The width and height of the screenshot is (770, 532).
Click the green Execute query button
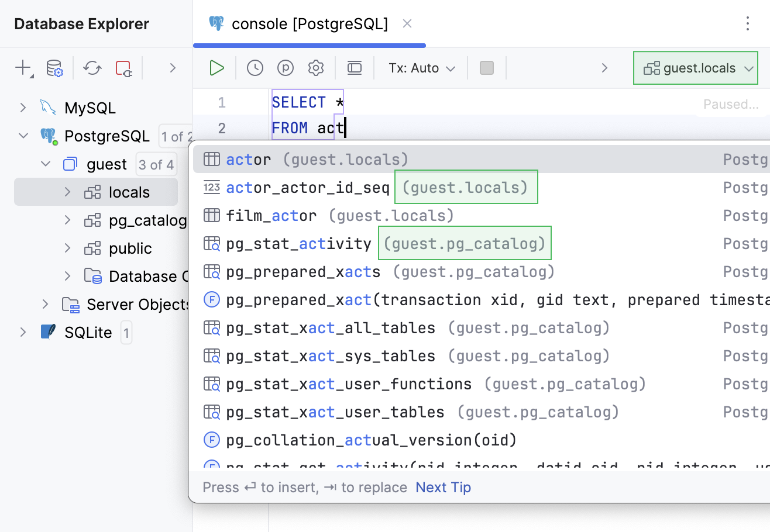point(217,68)
